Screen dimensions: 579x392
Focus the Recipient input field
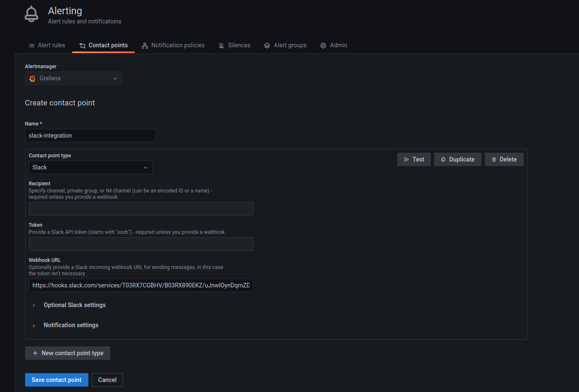(x=141, y=209)
